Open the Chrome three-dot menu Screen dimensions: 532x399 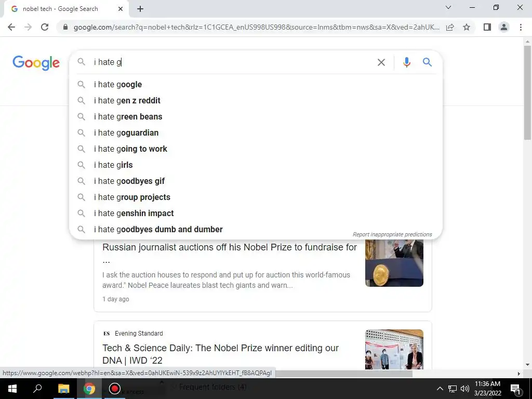click(521, 27)
